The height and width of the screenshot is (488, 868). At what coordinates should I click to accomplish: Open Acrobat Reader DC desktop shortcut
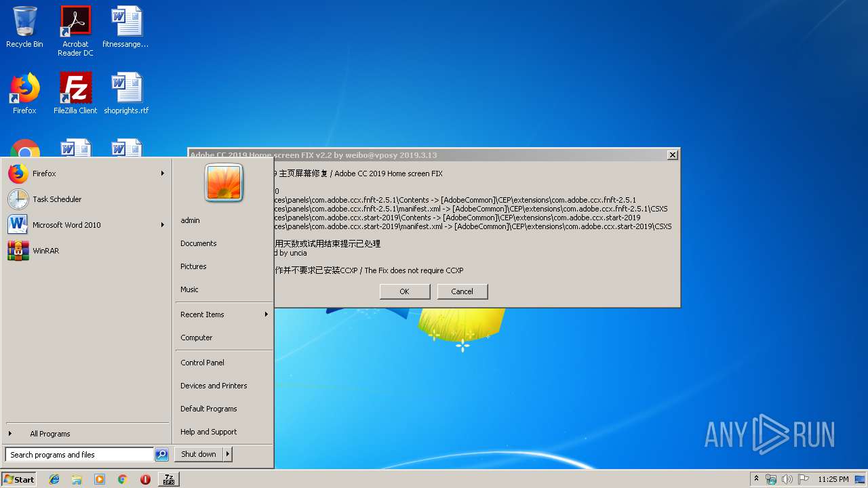(x=75, y=30)
